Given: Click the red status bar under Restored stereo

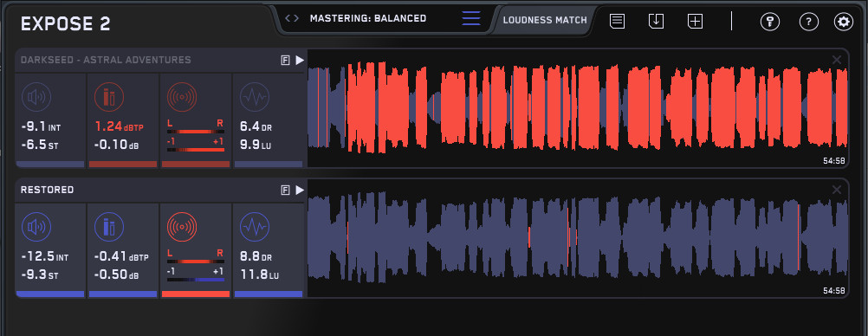Looking at the screenshot, I should pos(196,294).
